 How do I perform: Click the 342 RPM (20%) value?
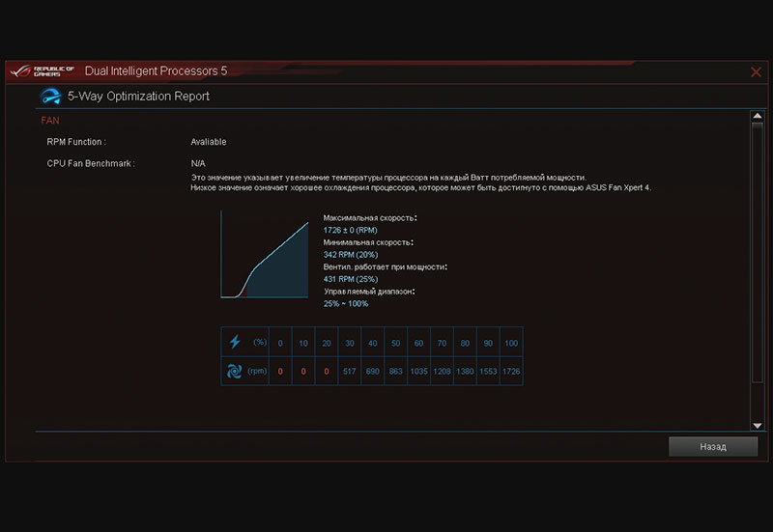[351, 255]
